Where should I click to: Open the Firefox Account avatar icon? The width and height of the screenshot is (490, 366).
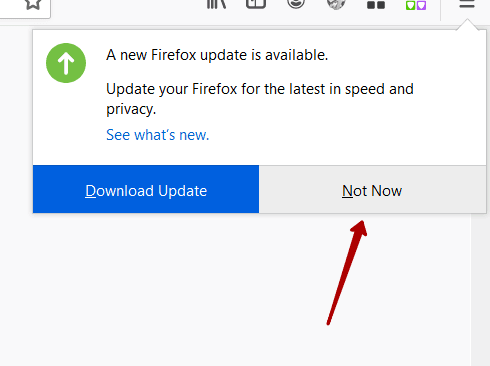click(x=296, y=4)
